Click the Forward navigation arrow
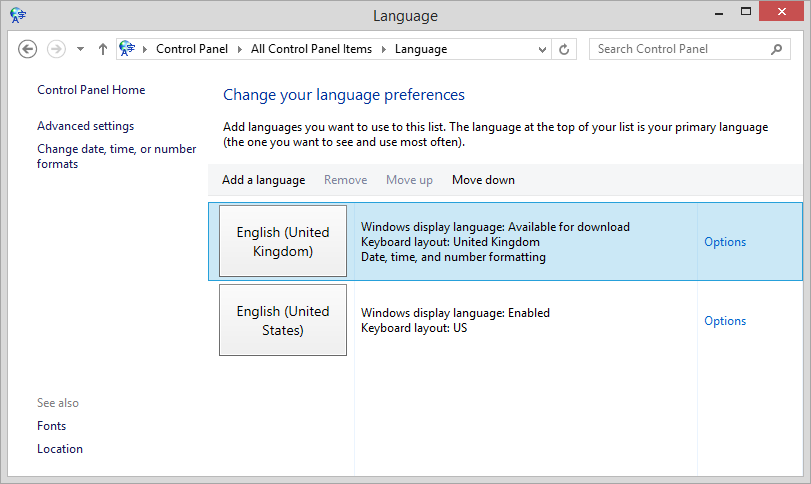 pos(56,49)
